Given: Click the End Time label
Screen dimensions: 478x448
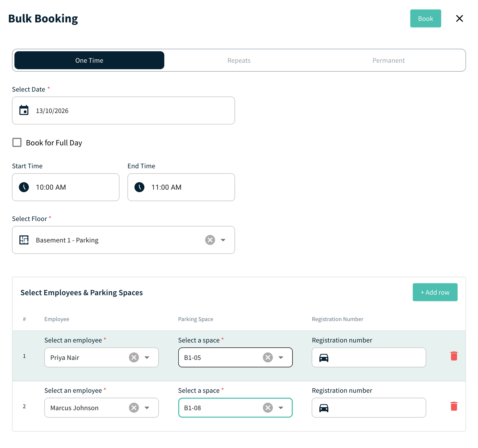Looking at the screenshot, I should [141, 166].
